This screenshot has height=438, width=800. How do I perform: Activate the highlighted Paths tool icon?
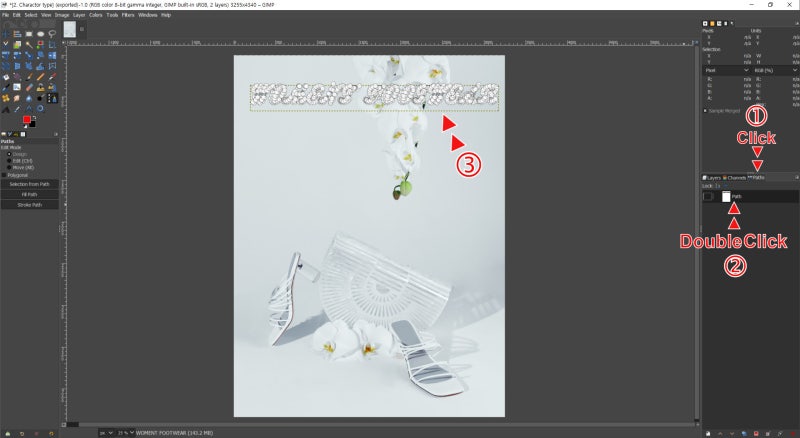pos(52,99)
